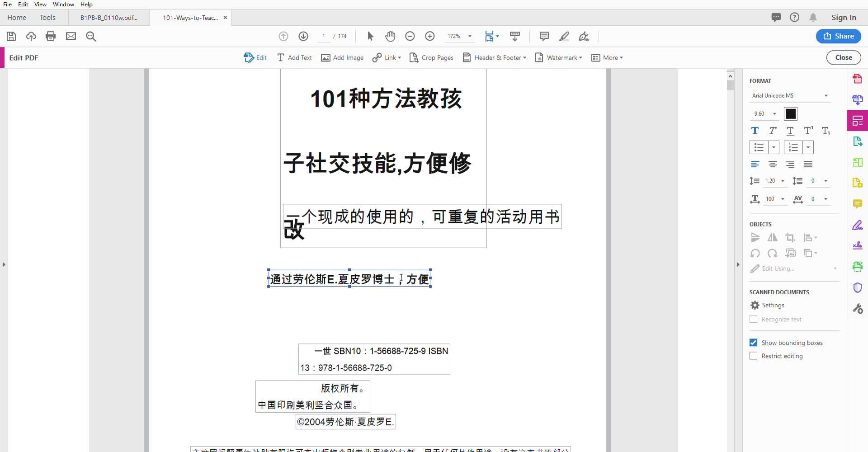Zoom in with the plus circle icon

point(430,36)
